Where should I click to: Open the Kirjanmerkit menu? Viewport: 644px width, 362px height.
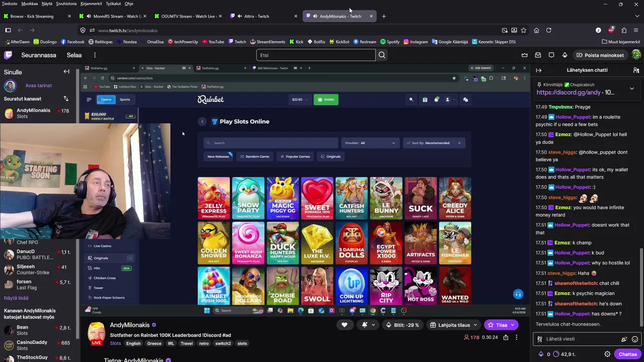(91, 4)
